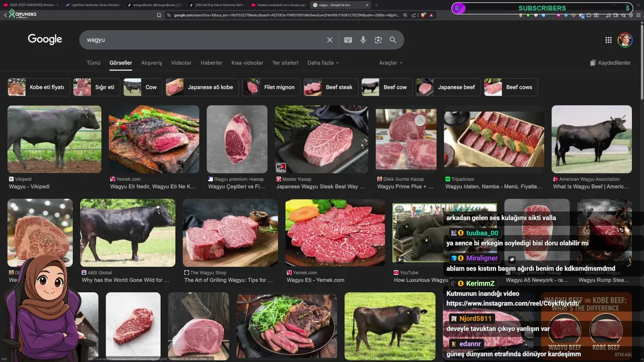
Task: Select the Cow suggestion chip
Action: click(x=142, y=87)
